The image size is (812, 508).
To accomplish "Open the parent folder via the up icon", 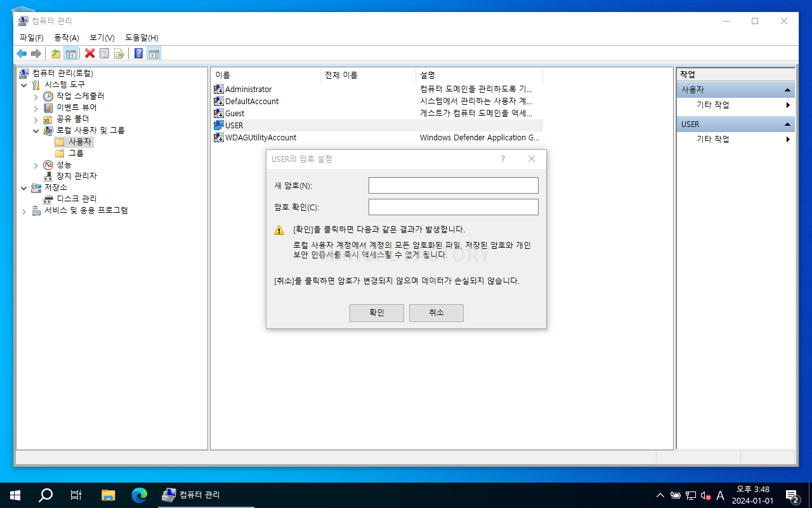I will coord(55,53).
